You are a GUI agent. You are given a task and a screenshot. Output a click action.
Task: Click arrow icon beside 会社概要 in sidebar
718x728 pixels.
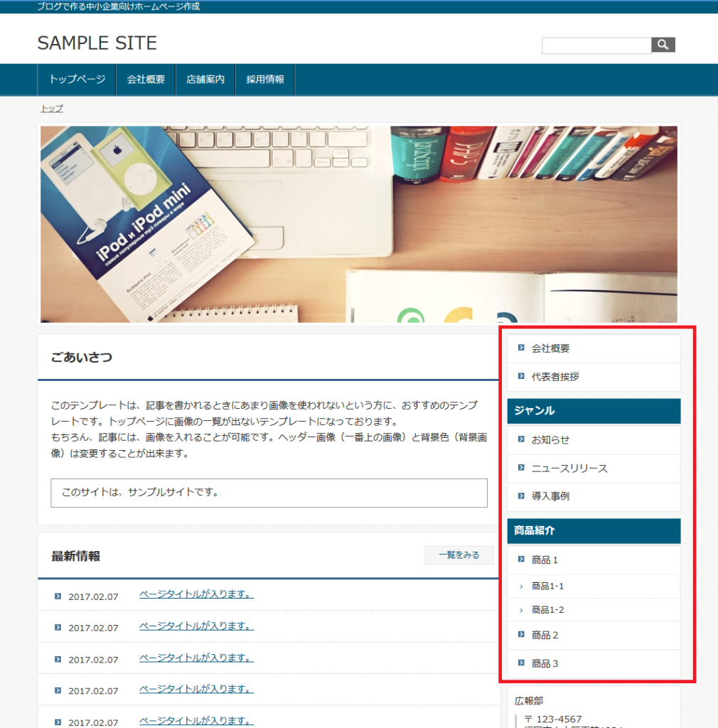coord(521,348)
